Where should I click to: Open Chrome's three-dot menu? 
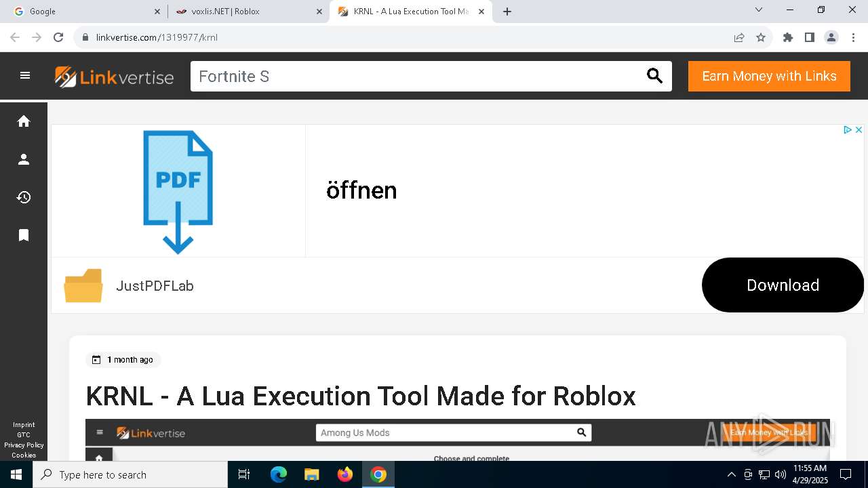(853, 37)
